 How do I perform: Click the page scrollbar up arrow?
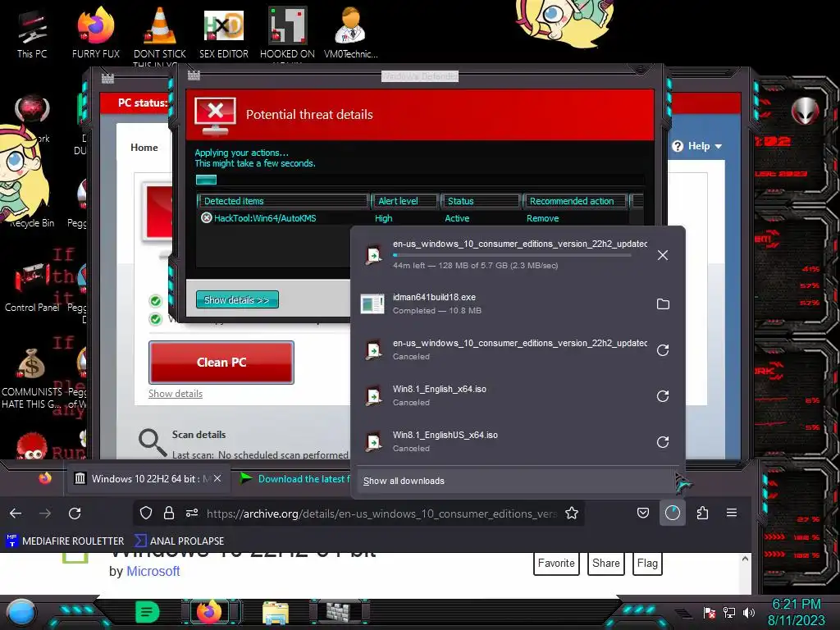[x=745, y=559]
